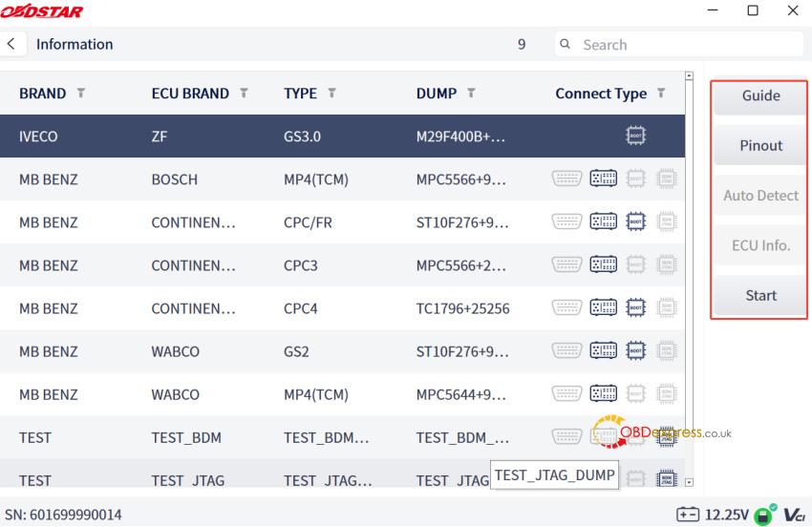Select the CPC3 type cell

pyautogui.click(x=300, y=265)
